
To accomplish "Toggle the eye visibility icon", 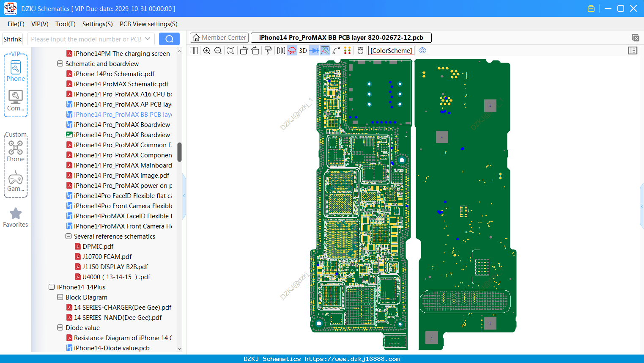I will 422,50.
